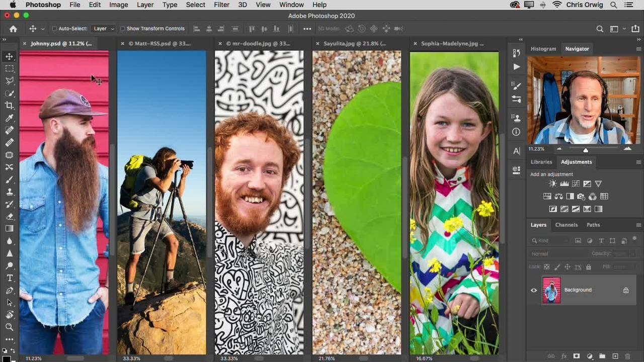Click the Home icon in options bar
The image size is (644, 362).
(13, 29)
